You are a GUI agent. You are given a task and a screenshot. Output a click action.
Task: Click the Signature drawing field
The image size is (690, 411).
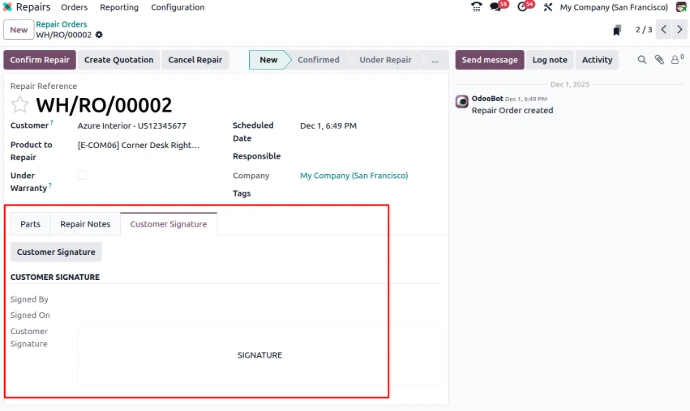(259, 355)
